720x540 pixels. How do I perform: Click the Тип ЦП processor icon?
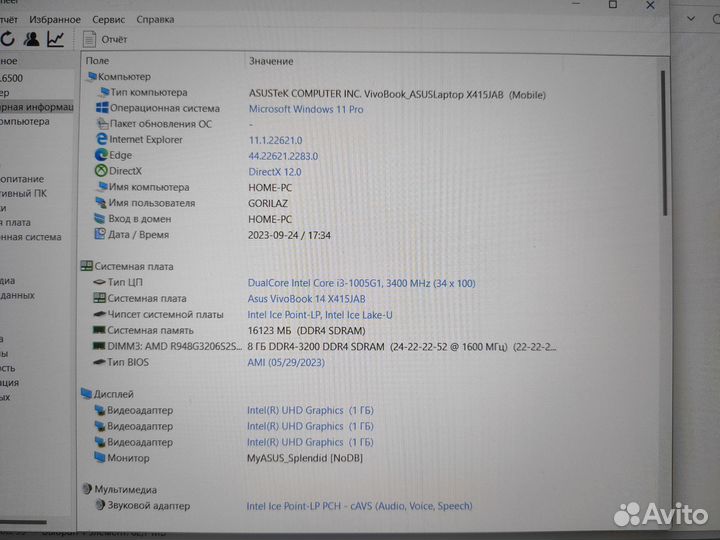pos(99,282)
